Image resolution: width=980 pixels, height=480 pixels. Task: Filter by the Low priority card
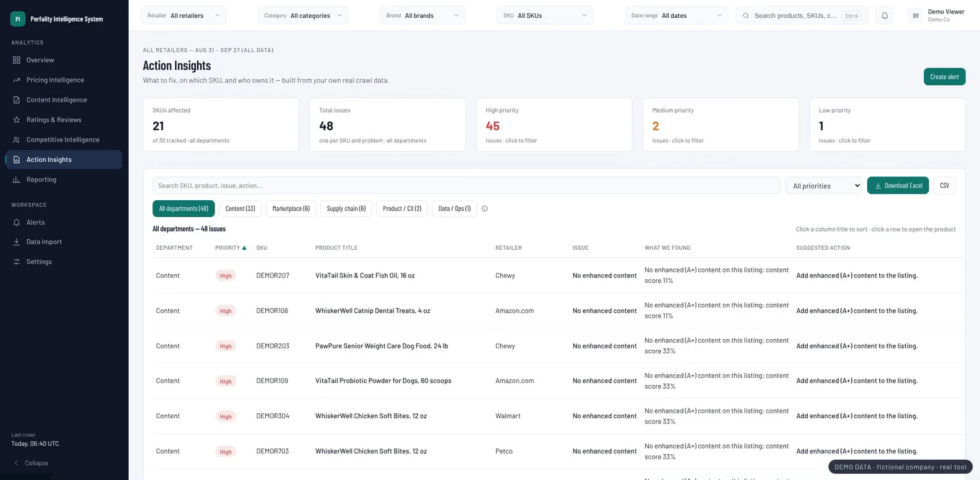pyautogui.click(x=888, y=125)
